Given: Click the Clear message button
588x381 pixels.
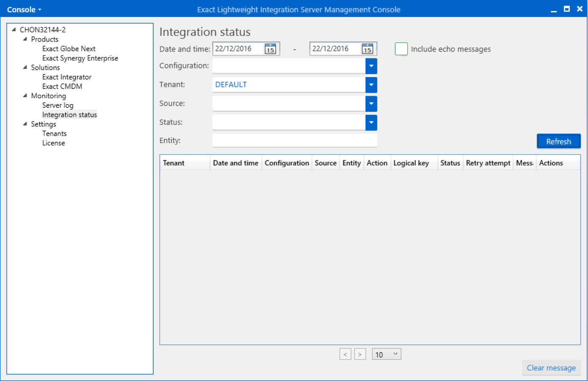Looking at the screenshot, I should [551, 368].
